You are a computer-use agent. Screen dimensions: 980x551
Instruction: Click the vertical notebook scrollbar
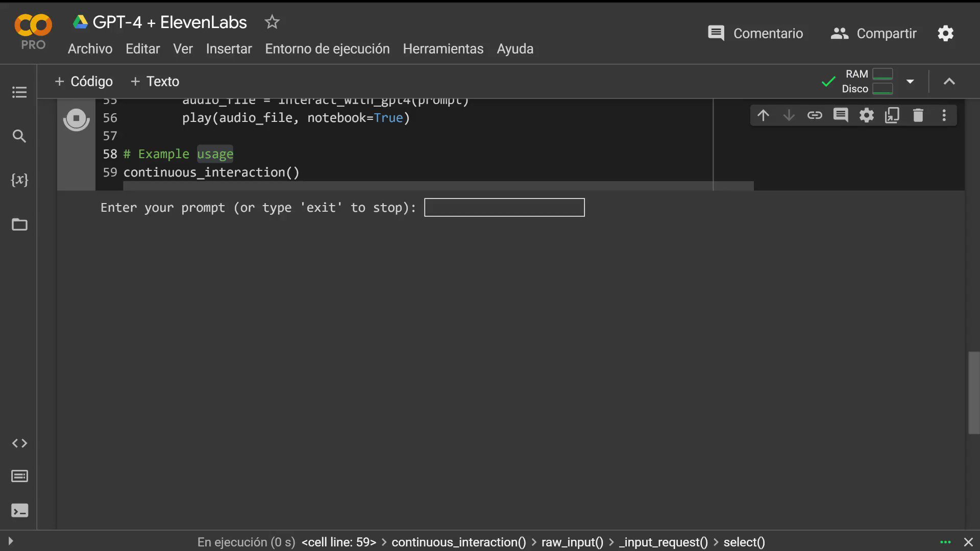point(973,392)
